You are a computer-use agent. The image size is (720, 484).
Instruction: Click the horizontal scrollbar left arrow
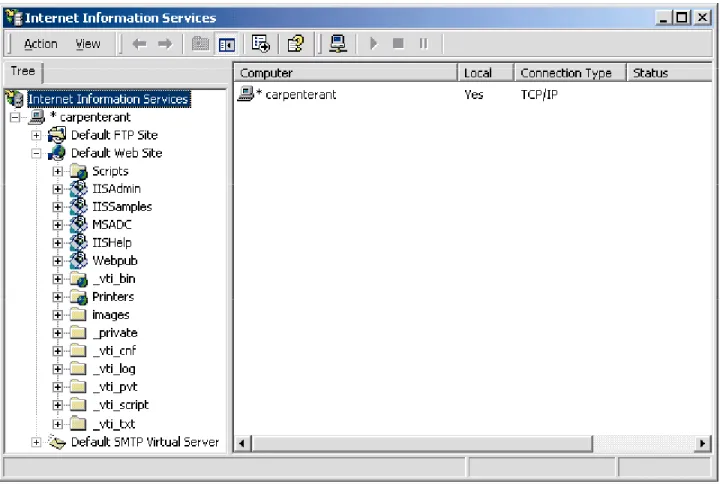[x=242, y=444]
